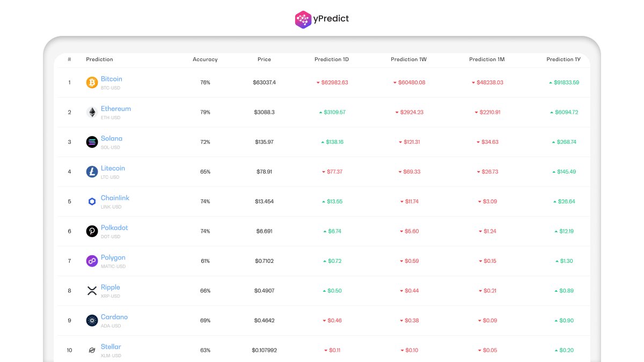Screen dimensions: 644x362
Task: Open the Ripple prediction link
Action: point(111,287)
